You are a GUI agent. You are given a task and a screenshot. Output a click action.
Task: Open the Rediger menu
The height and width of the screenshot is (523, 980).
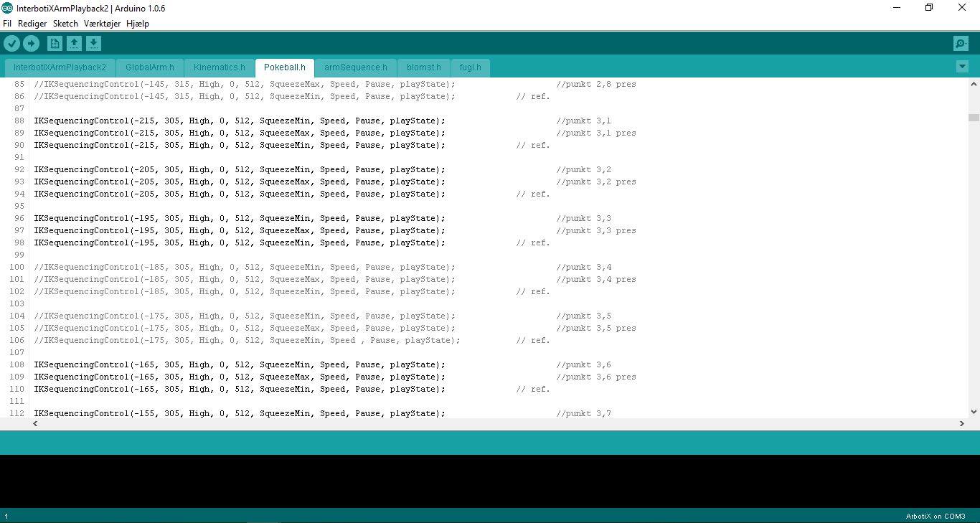[x=32, y=24]
